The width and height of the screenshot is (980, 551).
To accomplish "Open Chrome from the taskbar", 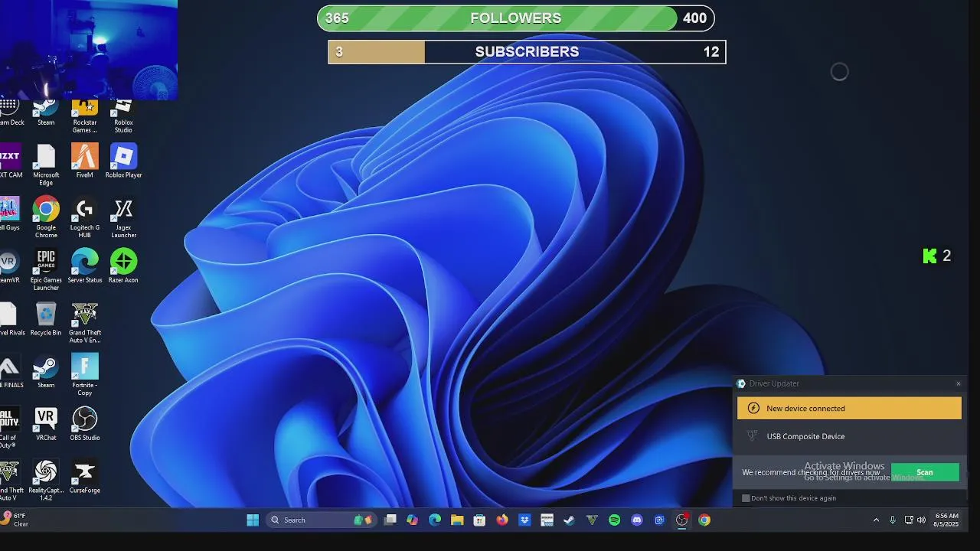I will click(704, 520).
